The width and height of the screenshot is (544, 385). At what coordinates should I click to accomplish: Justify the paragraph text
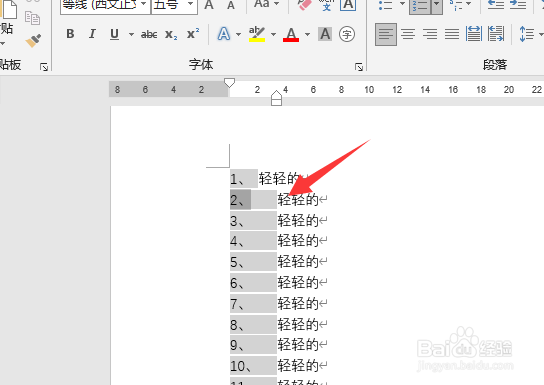click(452, 34)
